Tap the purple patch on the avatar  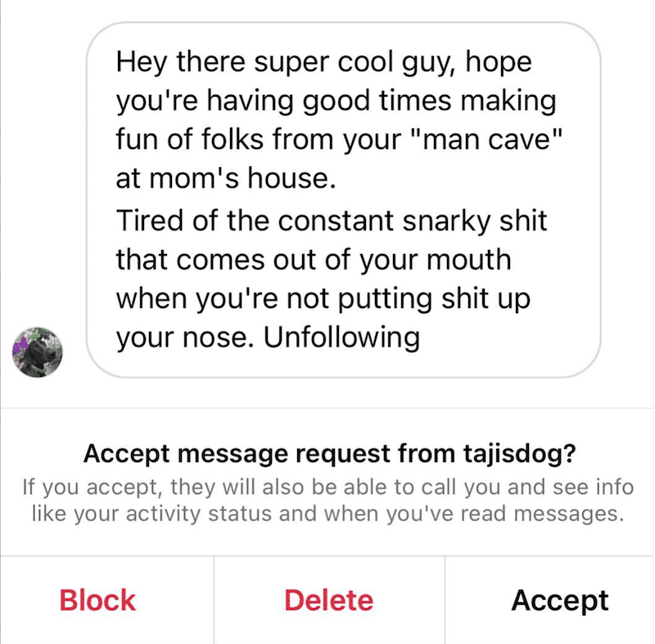[x=20, y=346]
